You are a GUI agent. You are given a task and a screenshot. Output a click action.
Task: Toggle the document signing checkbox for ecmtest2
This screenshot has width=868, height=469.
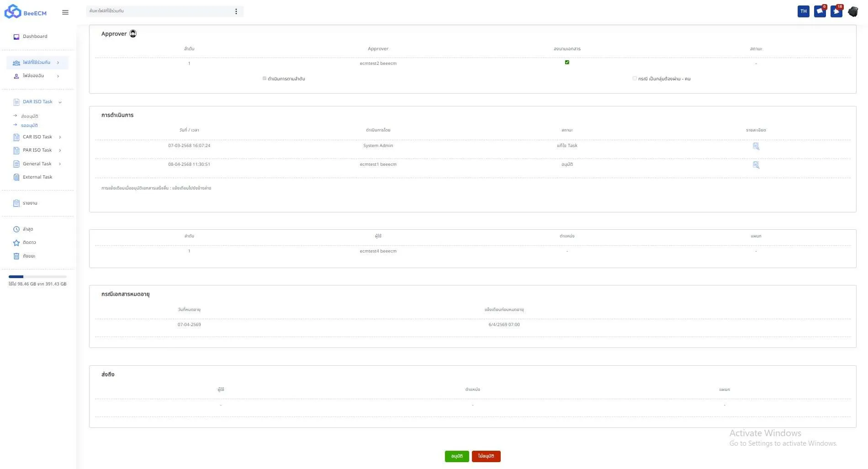point(567,63)
